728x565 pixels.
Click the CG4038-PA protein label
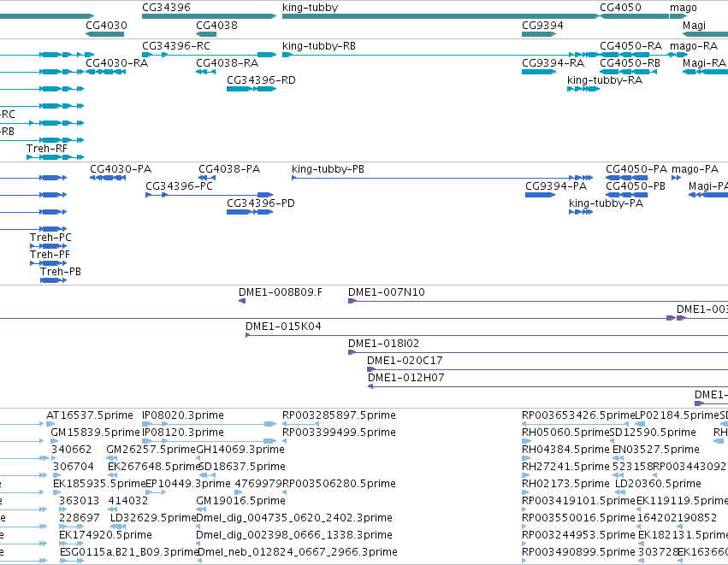[x=229, y=169]
